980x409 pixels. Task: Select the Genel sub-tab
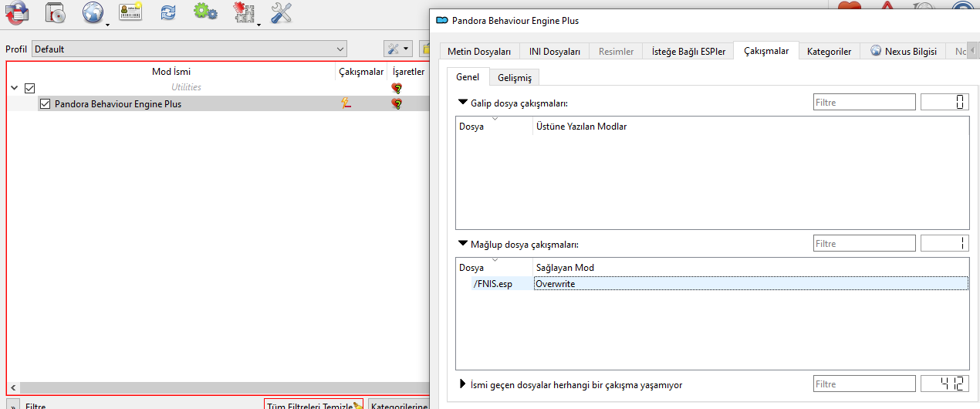click(468, 77)
